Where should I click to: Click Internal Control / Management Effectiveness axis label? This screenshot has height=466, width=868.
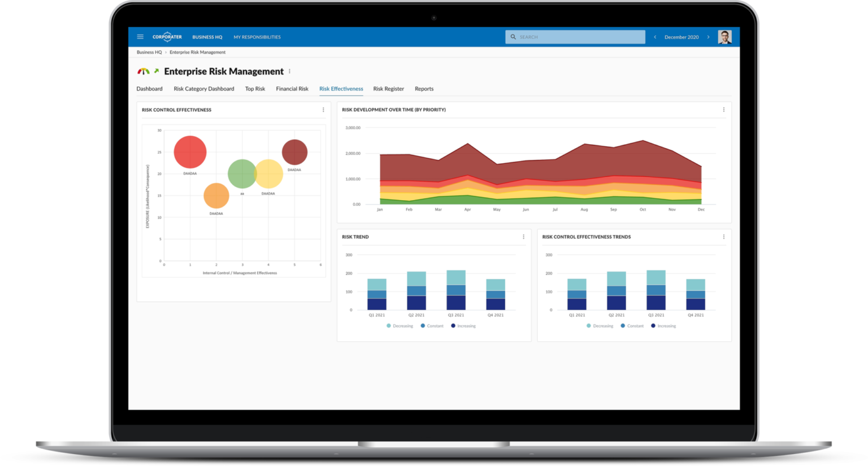240,273
